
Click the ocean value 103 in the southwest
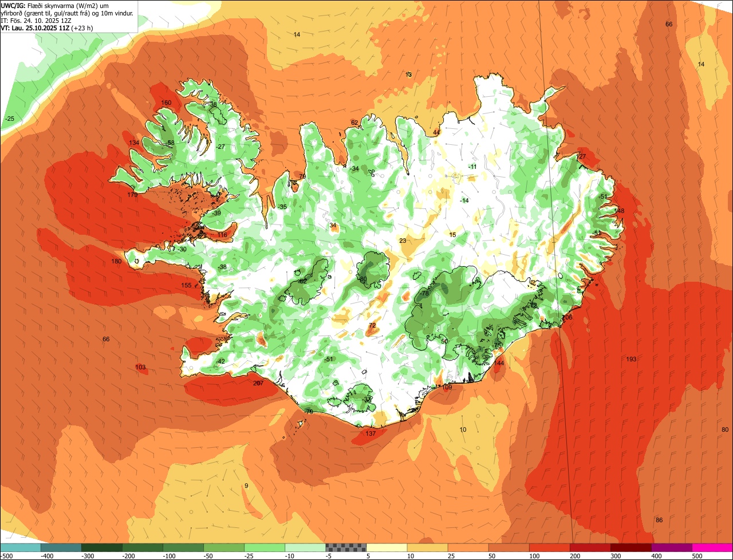(x=140, y=368)
